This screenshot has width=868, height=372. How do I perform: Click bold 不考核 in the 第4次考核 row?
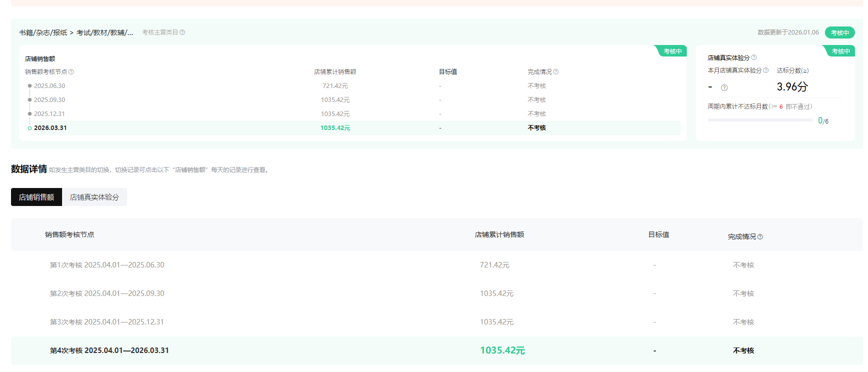[x=743, y=350]
